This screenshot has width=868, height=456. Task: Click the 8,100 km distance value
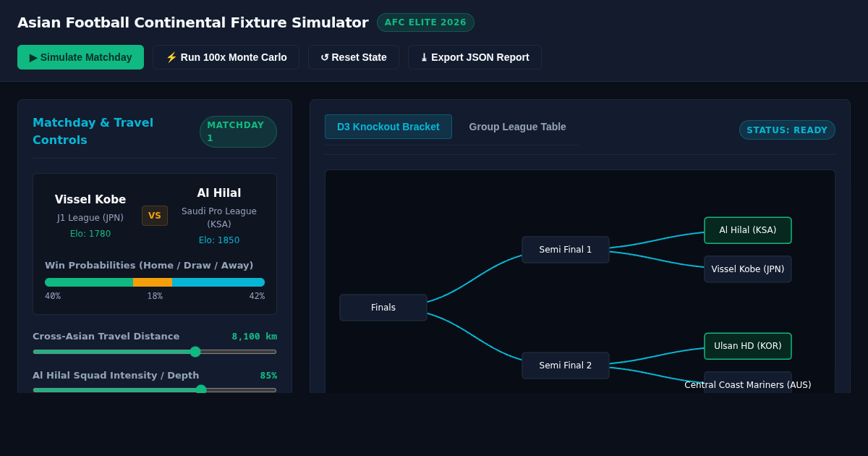coord(255,337)
